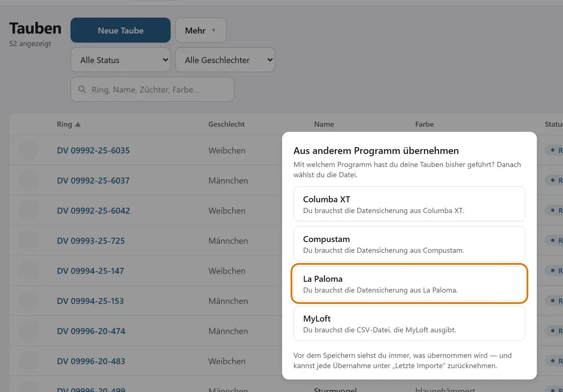The height and width of the screenshot is (392, 563).
Task: Open the Mehr dropdown menu
Action: click(x=201, y=30)
